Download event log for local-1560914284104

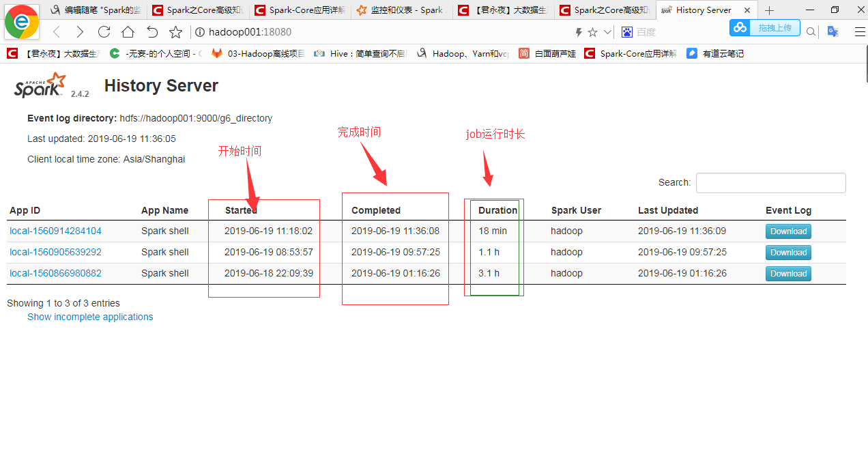pos(788,231)
